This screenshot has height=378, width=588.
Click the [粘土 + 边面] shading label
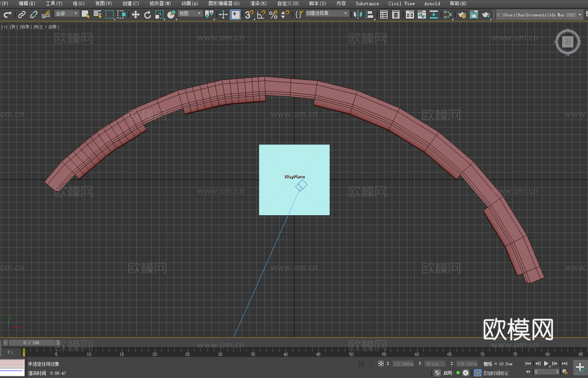(46, 27)
